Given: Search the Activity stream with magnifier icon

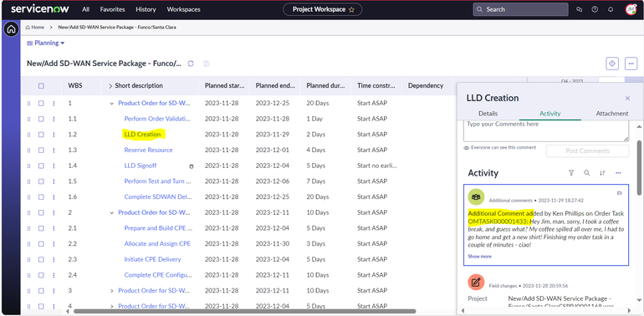Looking at the screenshot, I should tap(587, 173).
